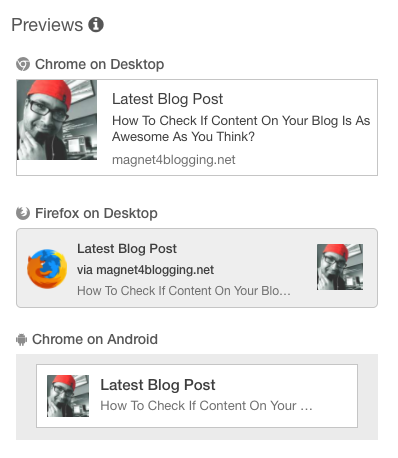Click Latest Blog Post title in Chrome preview
Viewport: 398px width, 458px height.
(167, 99)
